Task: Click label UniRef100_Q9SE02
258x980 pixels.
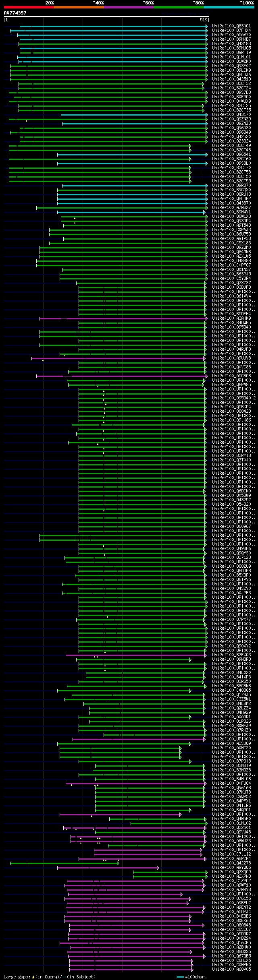Action: pyautogui.click(x=231, y=66)
